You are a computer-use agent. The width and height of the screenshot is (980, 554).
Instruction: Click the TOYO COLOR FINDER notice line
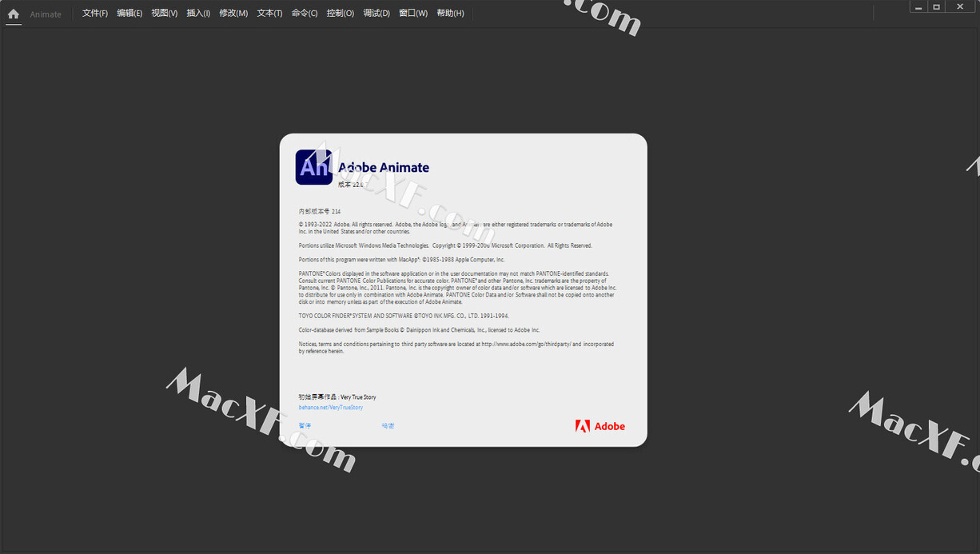[404, 316]
